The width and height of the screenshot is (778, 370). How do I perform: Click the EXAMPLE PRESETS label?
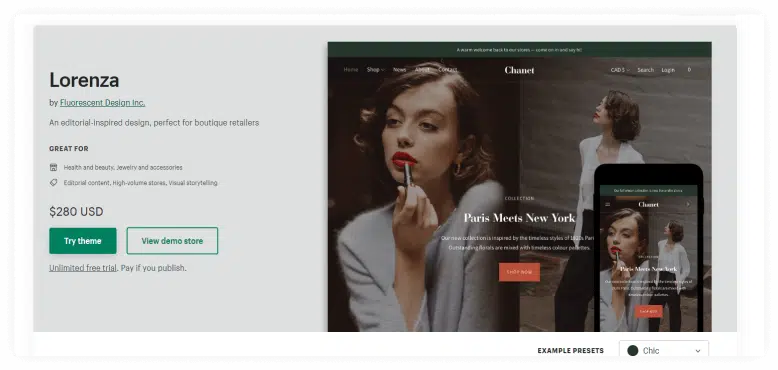coord(571,351)
